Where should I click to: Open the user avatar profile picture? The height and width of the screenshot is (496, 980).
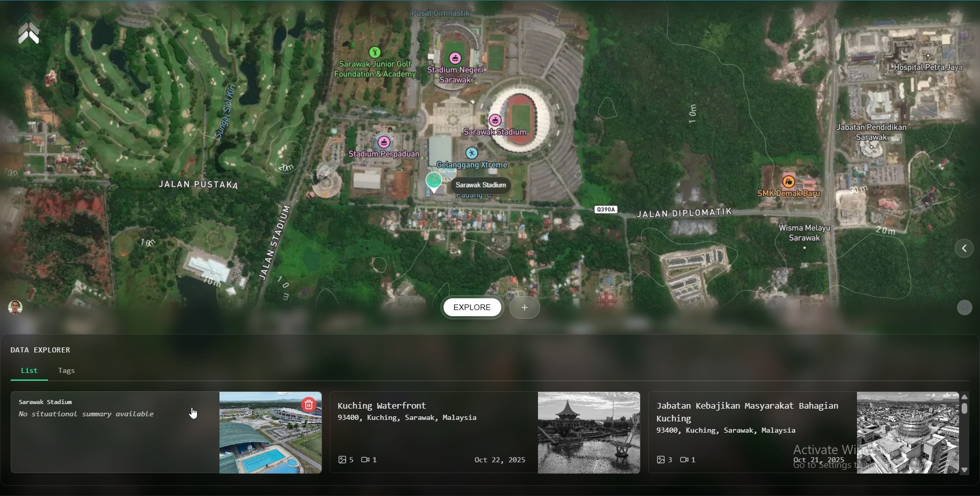(x=15, y=307)
